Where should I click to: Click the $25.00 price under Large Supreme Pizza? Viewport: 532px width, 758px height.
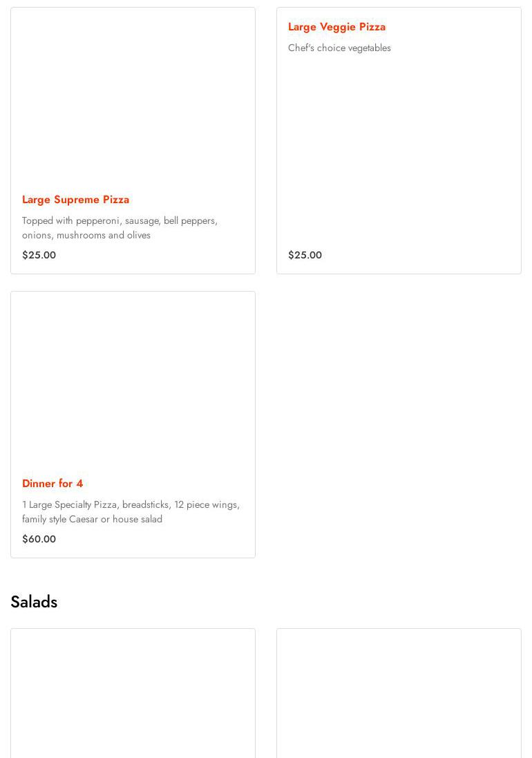coord(39,255)
